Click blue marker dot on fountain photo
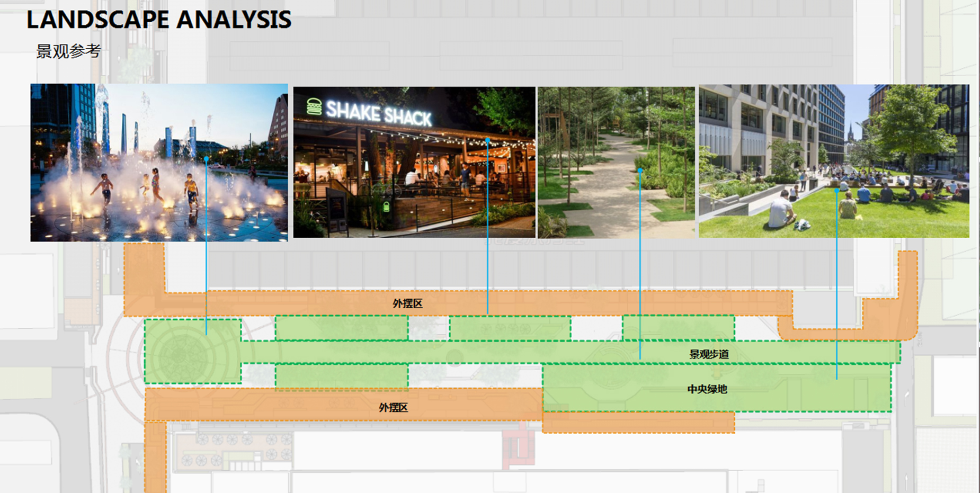Screen dimensions: 980x493 click(x=206, y=159)
